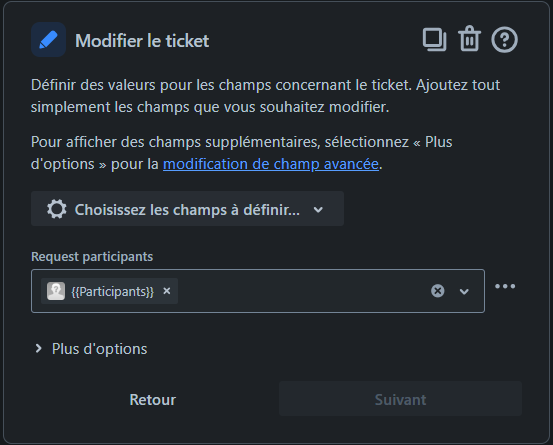Screen dimensions: 553x445
Task: Open the Choisissez les champs à définir dropdown
Action: (187, 208)
